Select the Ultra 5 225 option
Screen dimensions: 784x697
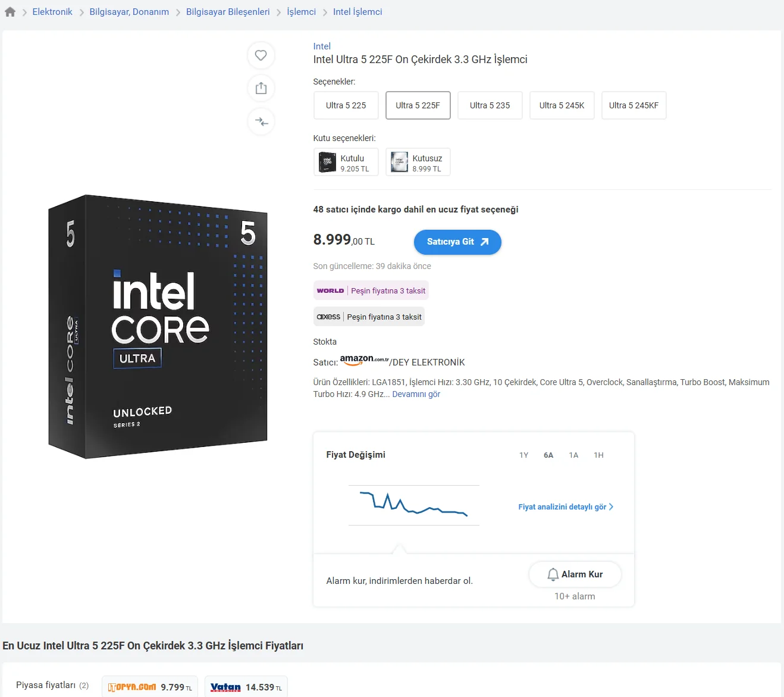click(x=346, y=105)
